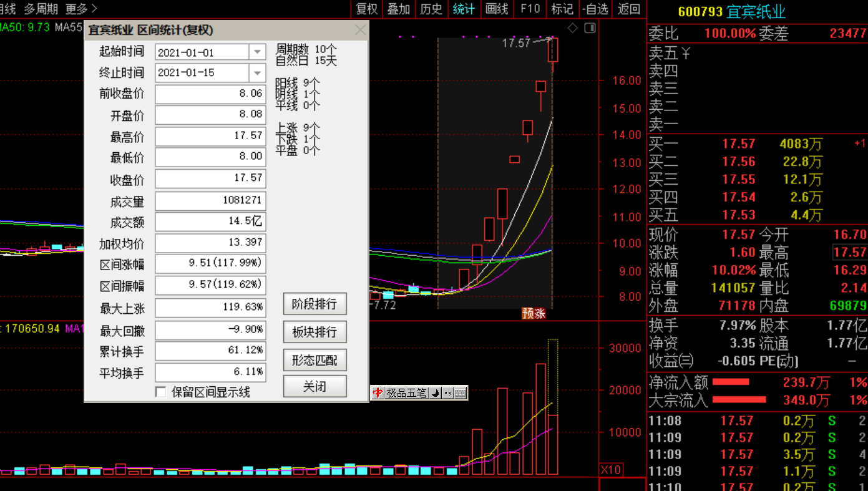Click the 17.57 high price label on chart
The width and height of the screenshot is (868, 491).
pyautogui.click(x=515, y=43)
